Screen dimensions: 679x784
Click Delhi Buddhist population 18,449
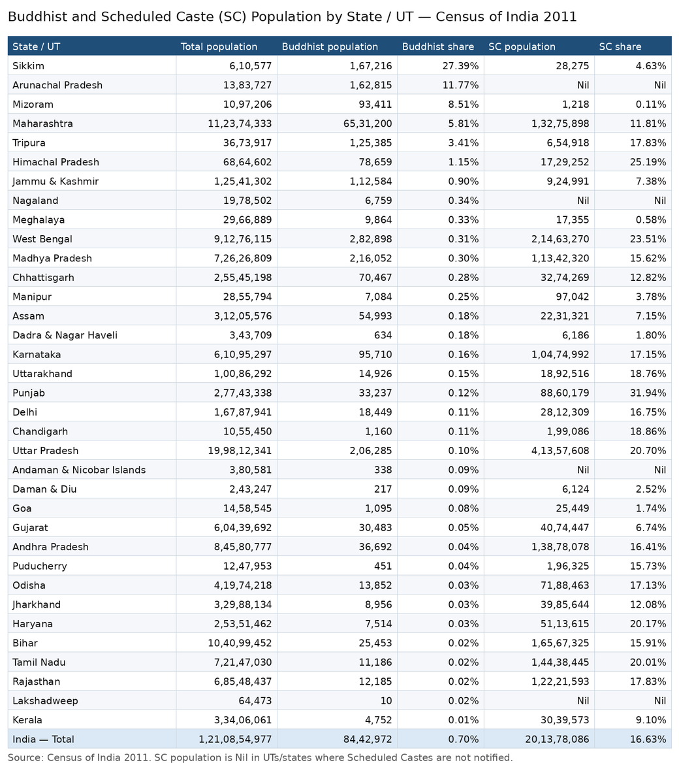pyautogui.click(x=337, y=412)
